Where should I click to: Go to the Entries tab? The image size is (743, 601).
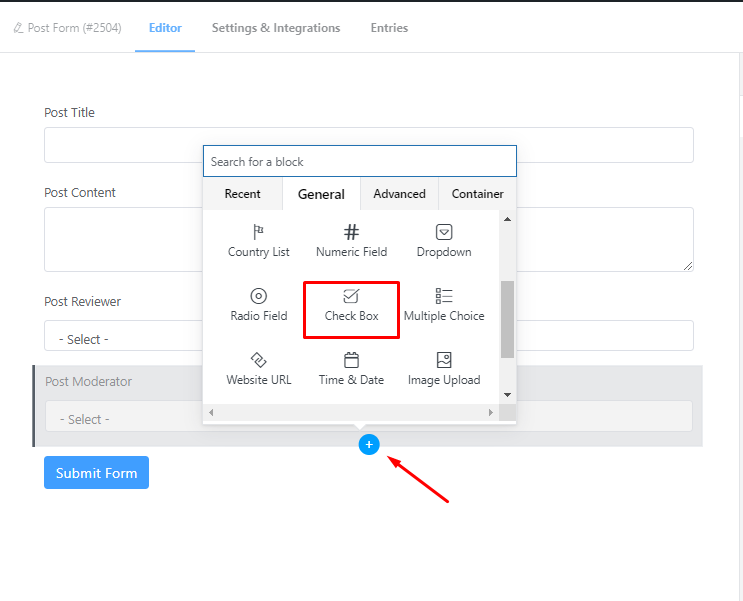click(x=389, y=28)
